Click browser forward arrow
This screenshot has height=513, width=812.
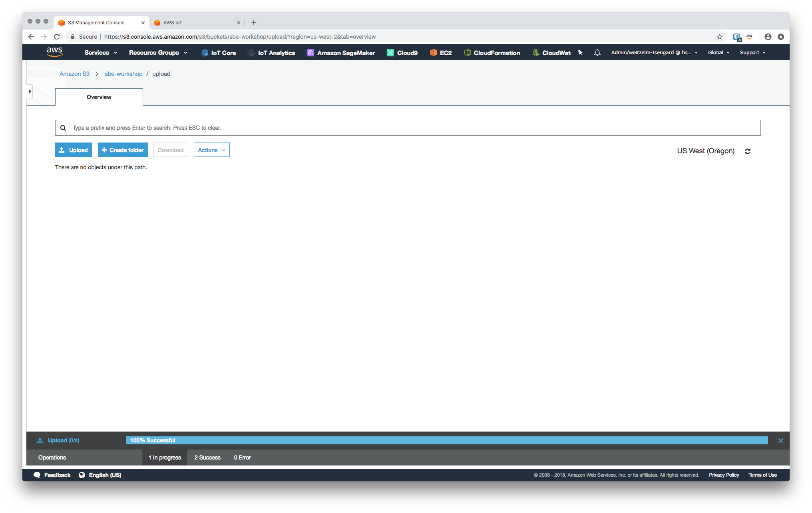tap(44, 37)
